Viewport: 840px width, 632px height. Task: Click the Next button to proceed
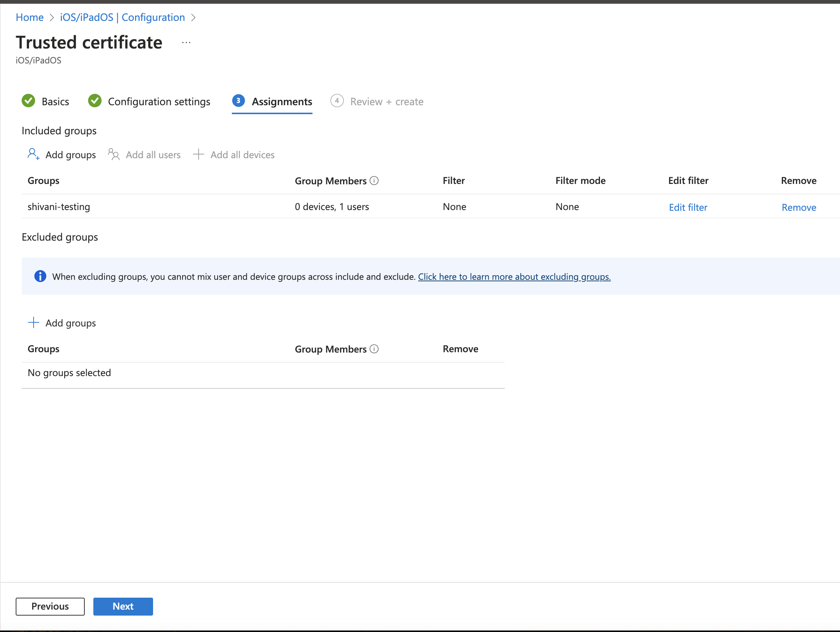123,606
